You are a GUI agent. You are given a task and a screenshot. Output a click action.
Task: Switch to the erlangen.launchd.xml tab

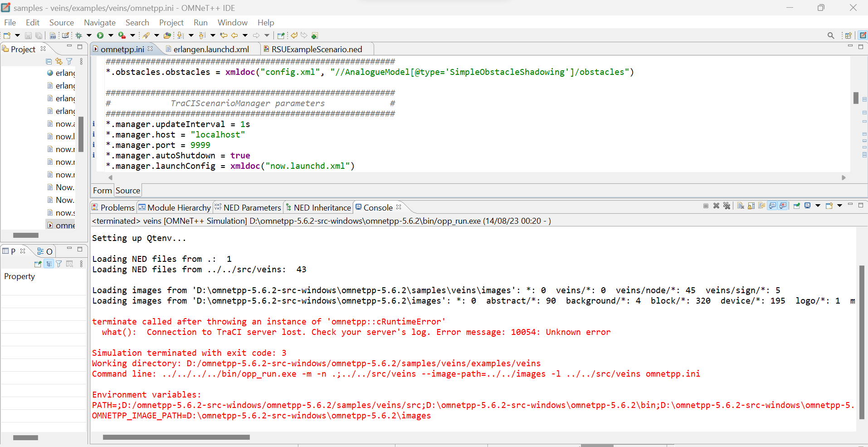(210, 49)
